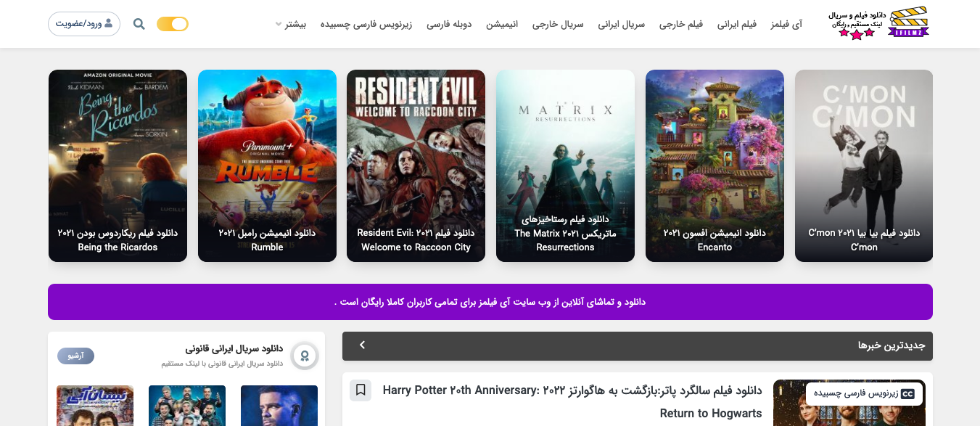
Task: Open the آرشیو archive button
Action: 75,356
